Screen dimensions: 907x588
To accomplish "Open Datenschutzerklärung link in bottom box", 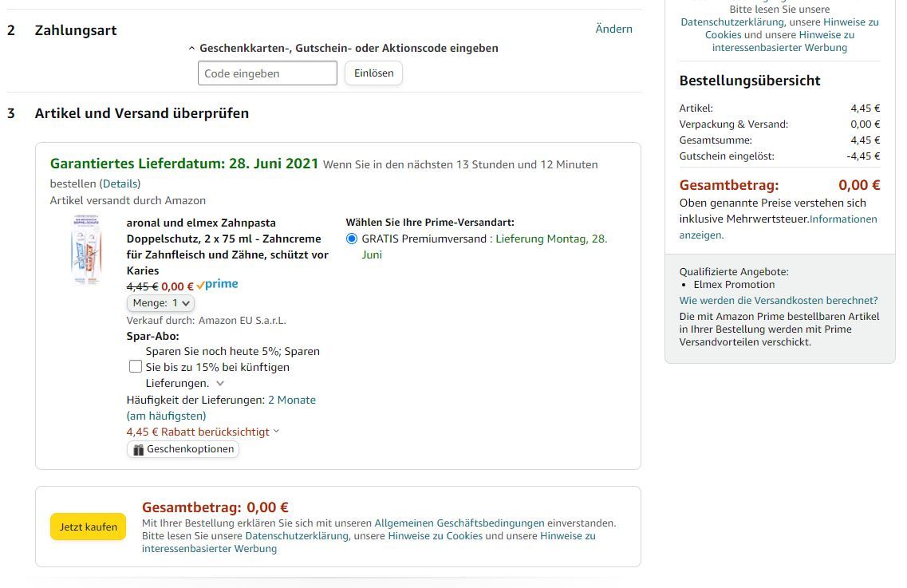I will (297, 536).
